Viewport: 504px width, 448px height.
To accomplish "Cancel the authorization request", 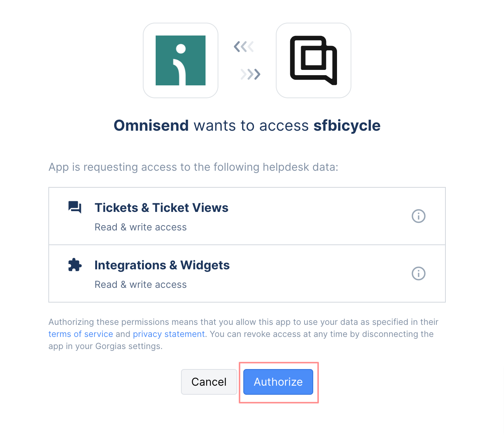I will [x=209, y=382].
